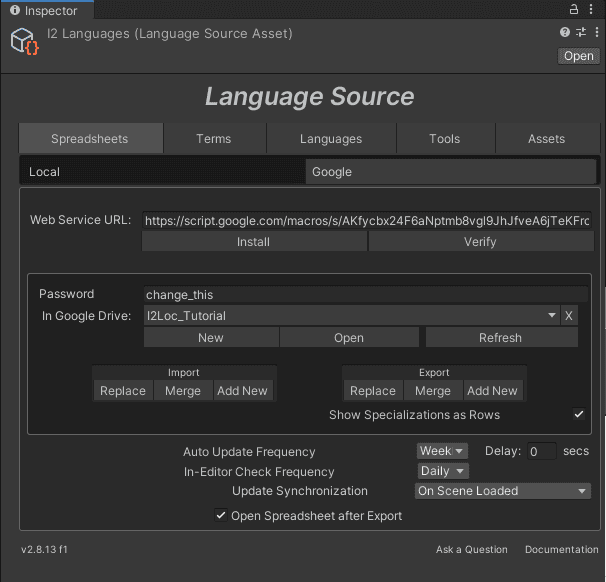Open the component help question mark icon
The width and height of the screenshot is (606, 582).
point(565,32)
